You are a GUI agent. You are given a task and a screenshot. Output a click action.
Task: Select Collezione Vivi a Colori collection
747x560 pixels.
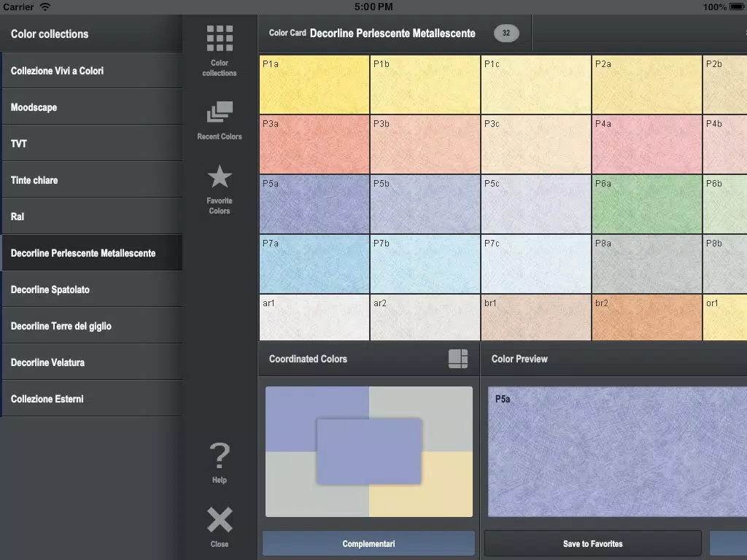[92, 71]
